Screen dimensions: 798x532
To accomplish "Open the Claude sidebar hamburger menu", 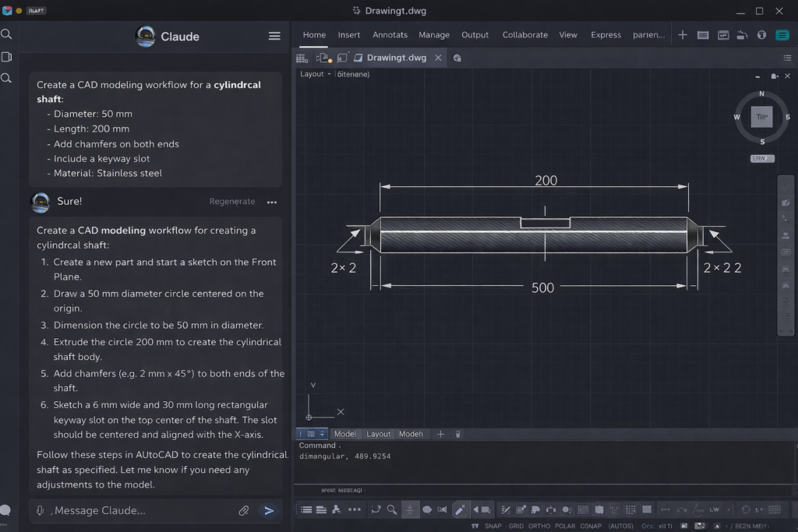I will pos(274,36).
